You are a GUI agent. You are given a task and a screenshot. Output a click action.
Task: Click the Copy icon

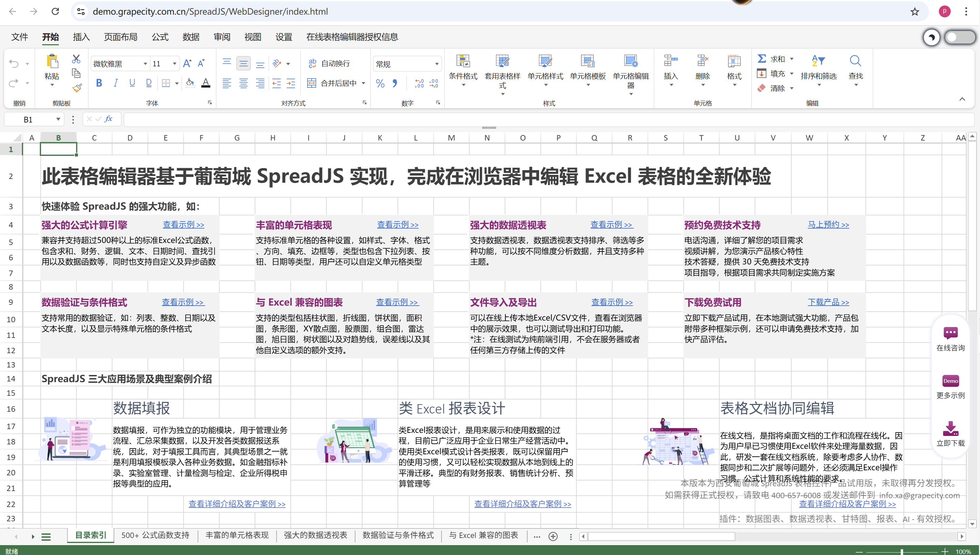(x=76, y=73)
